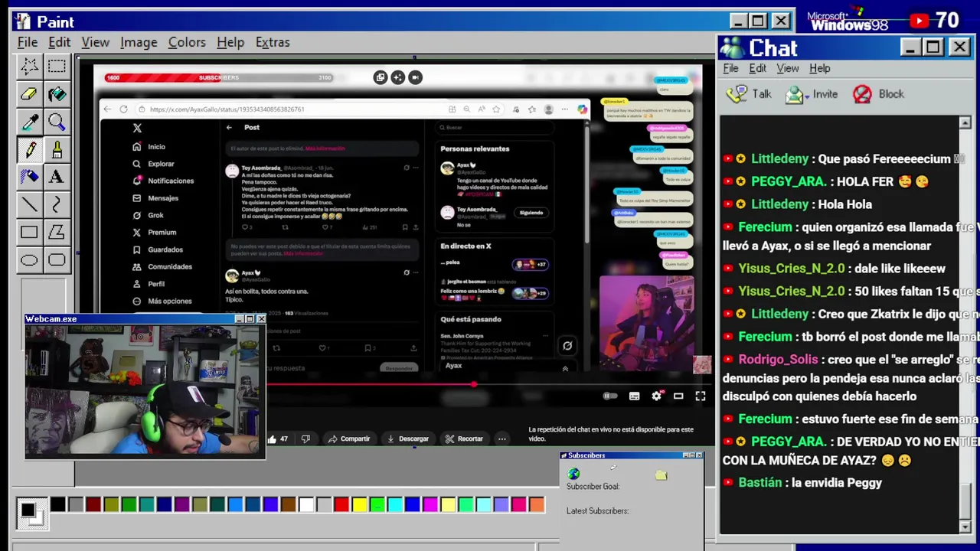Click the globe icon in Subscribers window
980x551 pixels.
tap(573, 474)
